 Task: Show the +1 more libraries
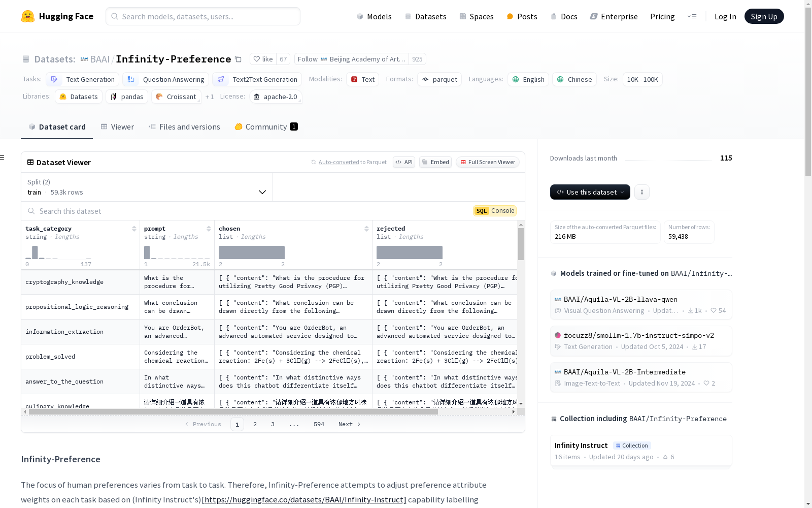point(210,97)
